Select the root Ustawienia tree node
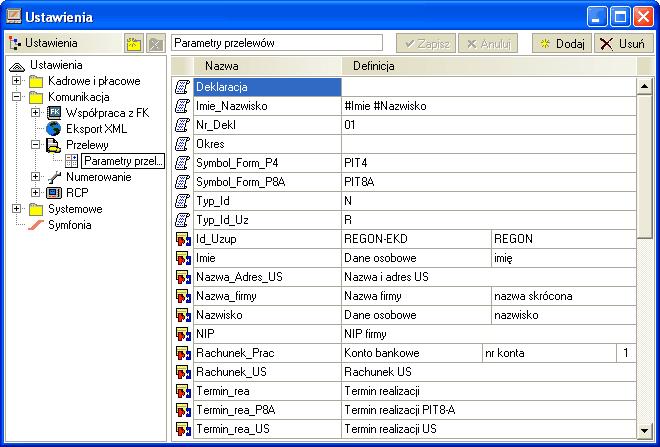 tap(56, 65)
